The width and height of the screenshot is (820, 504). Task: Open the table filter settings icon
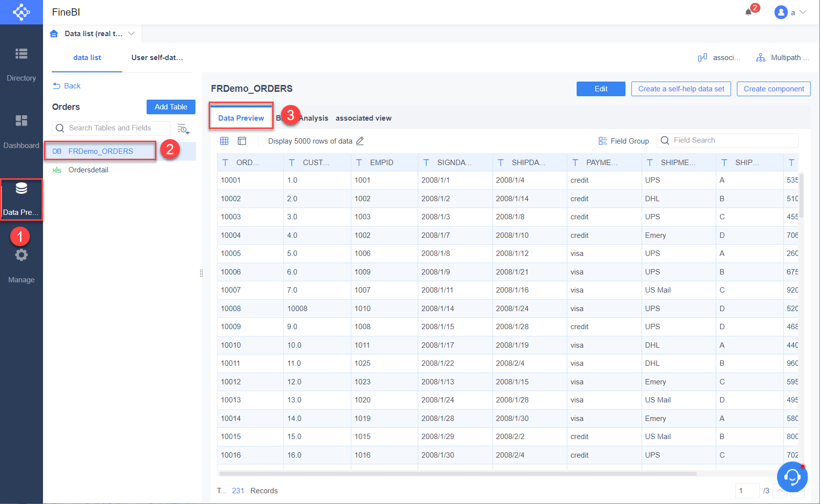click(x=183, y=128)
